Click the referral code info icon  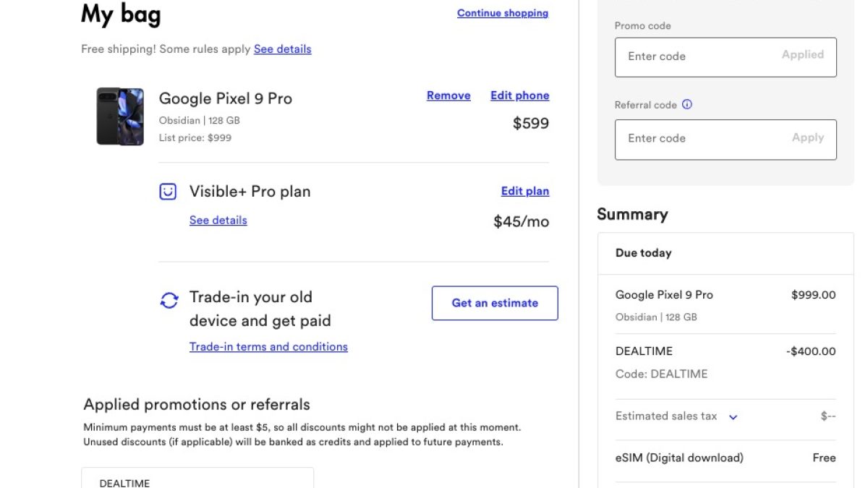tap(687, 104)
